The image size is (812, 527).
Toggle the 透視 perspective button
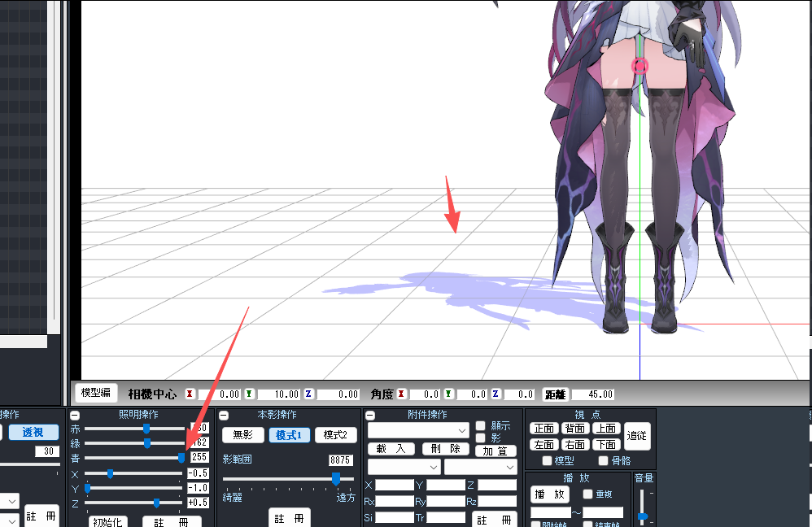pyautogui.click(x=33, y=432)
